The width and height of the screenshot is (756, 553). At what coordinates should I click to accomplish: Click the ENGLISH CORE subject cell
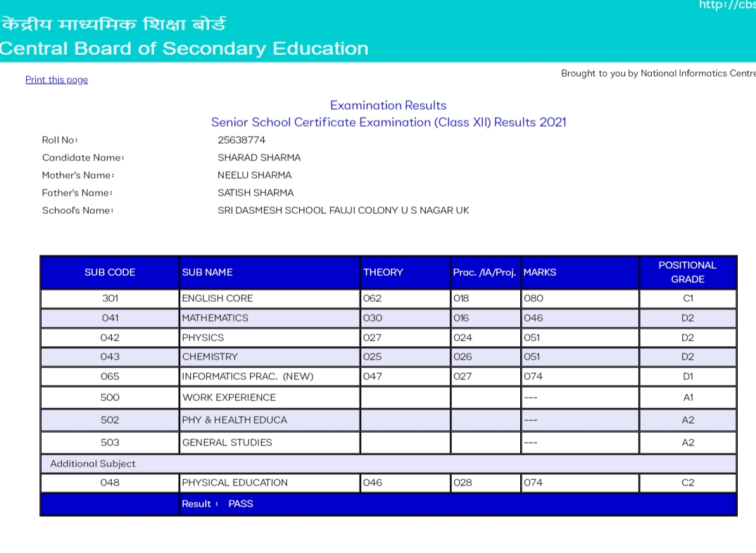[270, 298]
